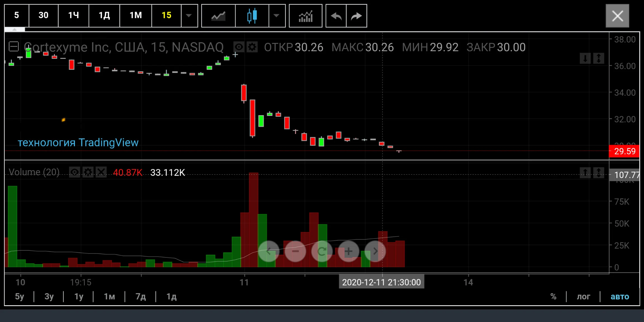The image size is (644, 322).
Task: Reset chart view with refresh button
Action: 322,251
